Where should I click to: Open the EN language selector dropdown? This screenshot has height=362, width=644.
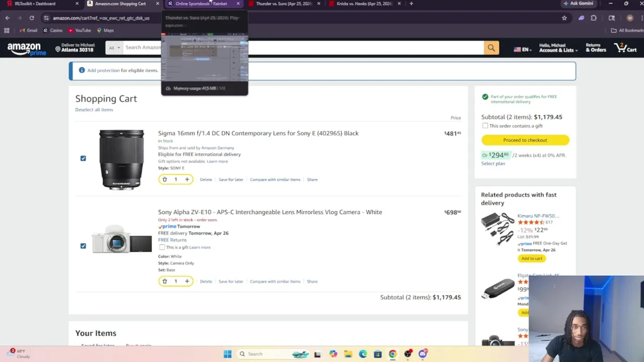coord(522,49)
